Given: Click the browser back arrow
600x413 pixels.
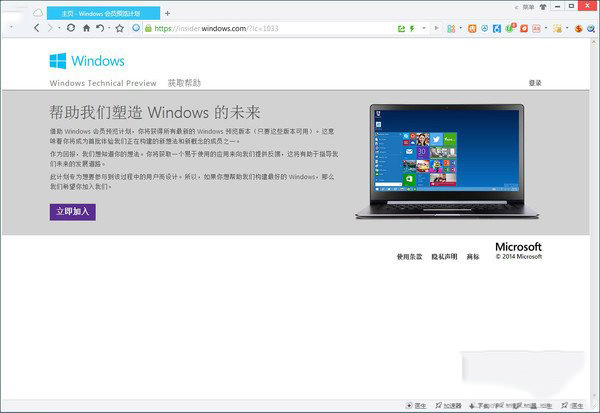Looking at the screenshot, I should pos(37,28).
